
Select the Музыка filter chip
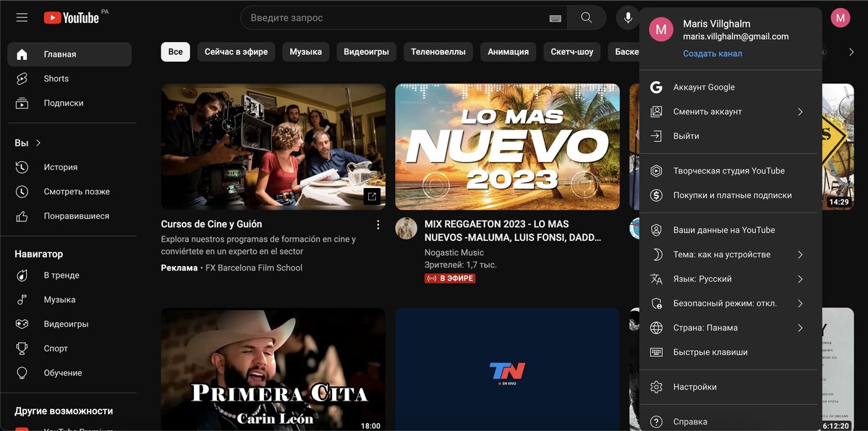(306, 52)
